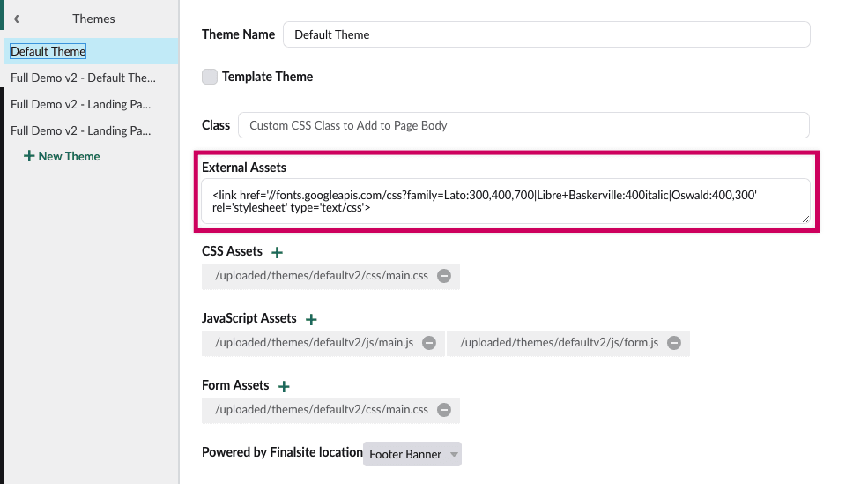
Task: Click the back chevron in Themes panel
Action: tap(17, 19)
